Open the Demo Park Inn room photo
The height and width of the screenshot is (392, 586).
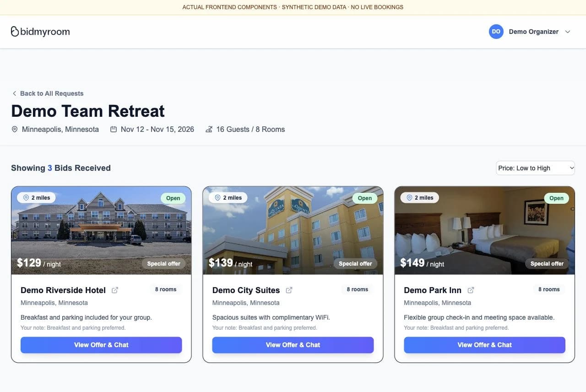pyautogui.click(x=484, y=230)
